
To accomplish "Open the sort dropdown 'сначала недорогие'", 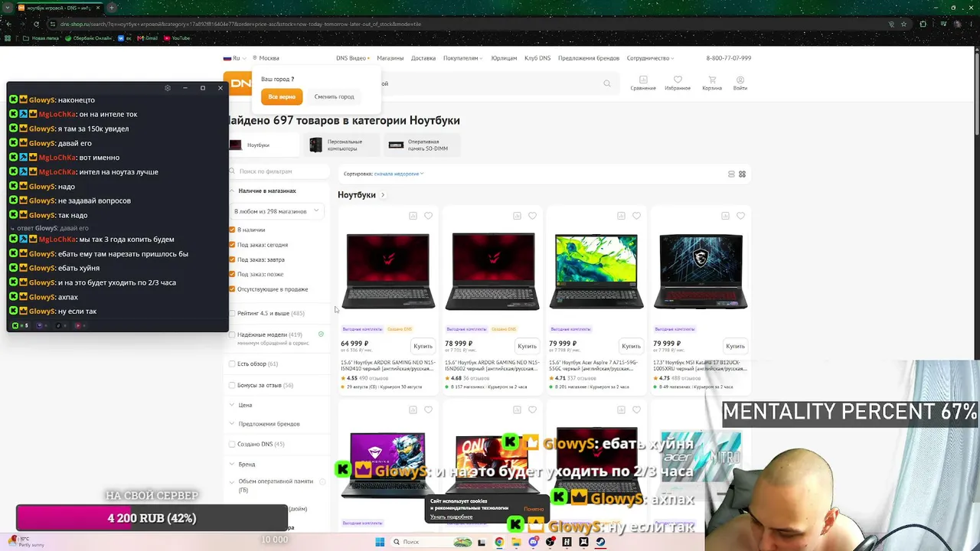I will point(398,174).
